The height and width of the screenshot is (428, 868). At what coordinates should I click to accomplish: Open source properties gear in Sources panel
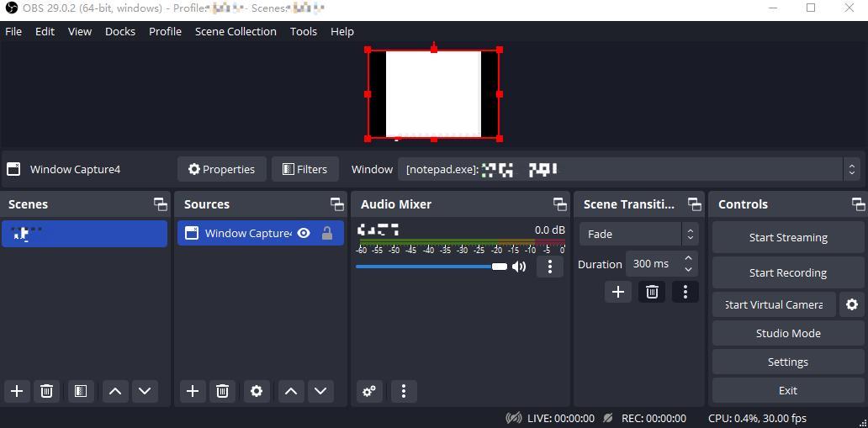point(257,392)
